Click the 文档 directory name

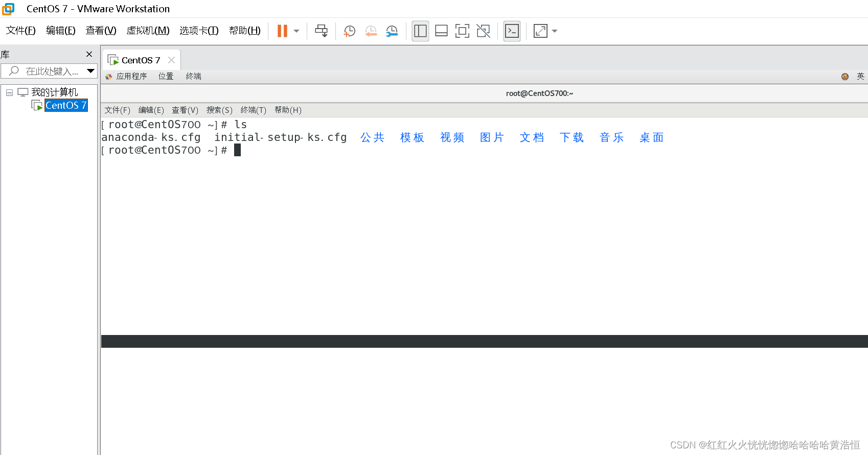click(532, 137)
